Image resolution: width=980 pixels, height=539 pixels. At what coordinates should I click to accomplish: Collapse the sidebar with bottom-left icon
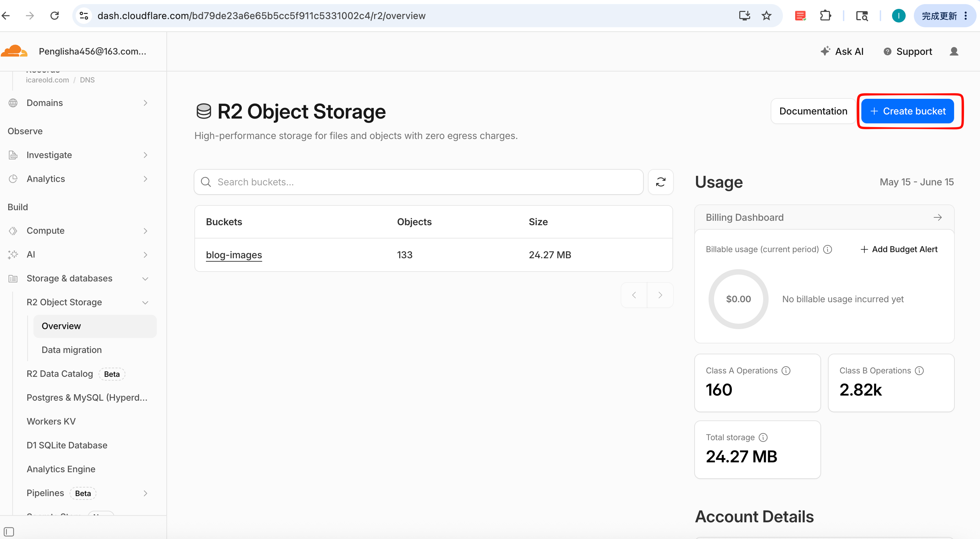[9, 532]
